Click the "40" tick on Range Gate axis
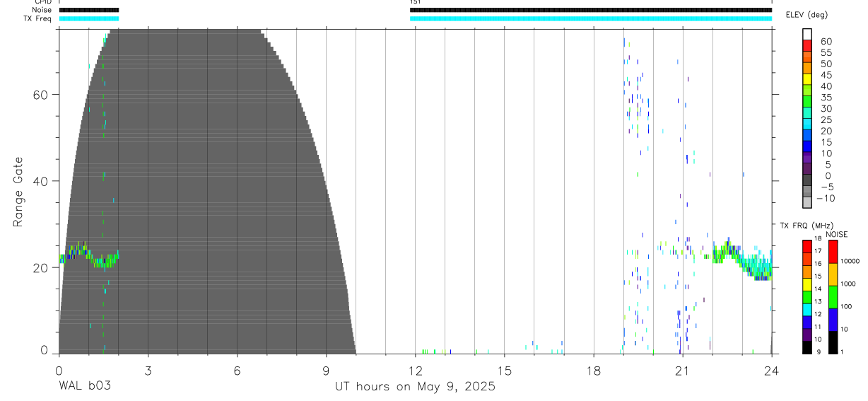 tap(40, 181)
